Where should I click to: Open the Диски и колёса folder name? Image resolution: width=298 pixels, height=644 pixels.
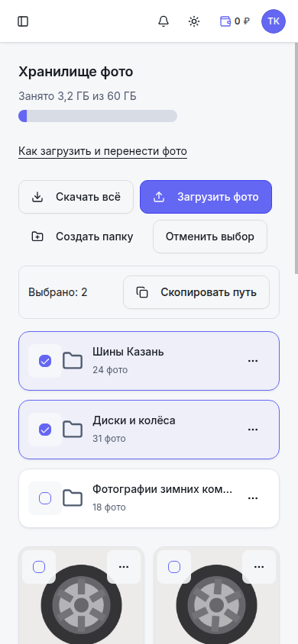134,420
